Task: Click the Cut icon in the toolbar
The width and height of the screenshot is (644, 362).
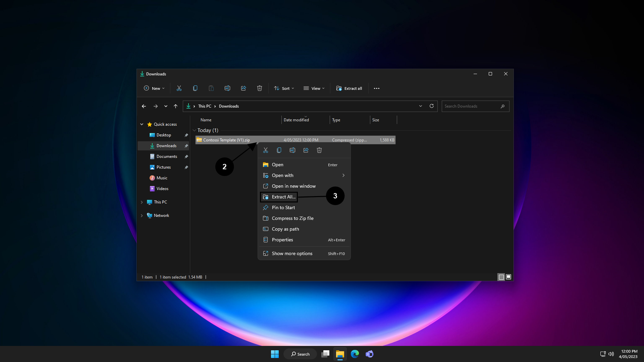Action: click(179, 88)
